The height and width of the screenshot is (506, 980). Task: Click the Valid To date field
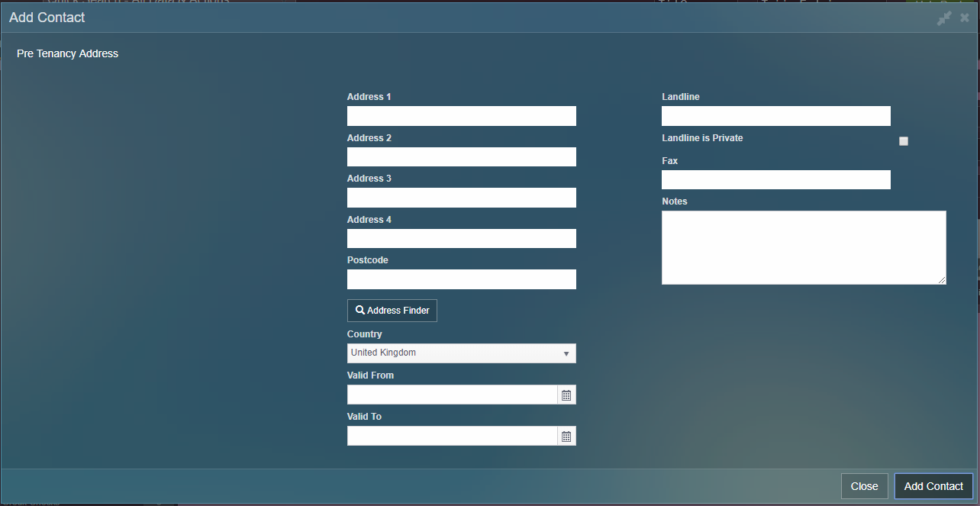[x=452, y=437]
